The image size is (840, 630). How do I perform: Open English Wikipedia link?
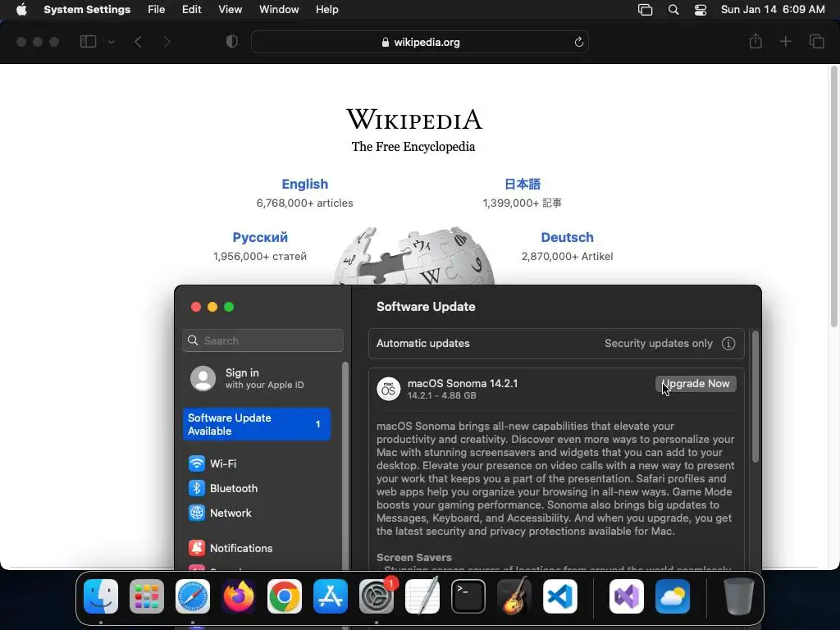point(305,184)
